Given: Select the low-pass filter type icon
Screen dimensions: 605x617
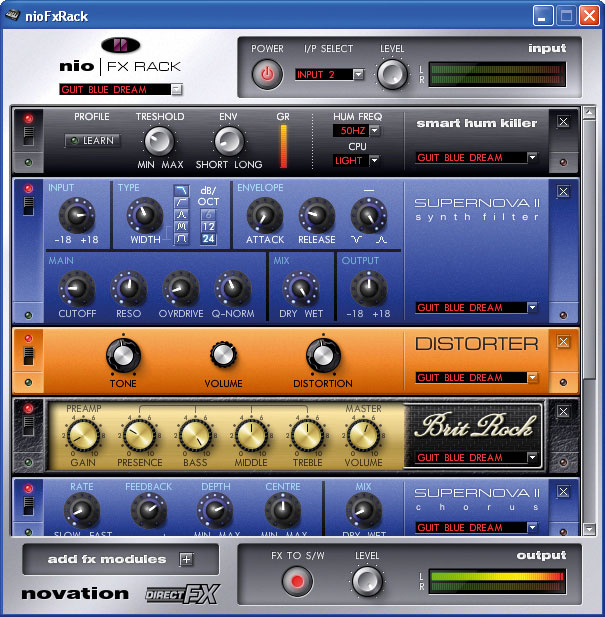Looking at the screenshot, I should (181, 190).
